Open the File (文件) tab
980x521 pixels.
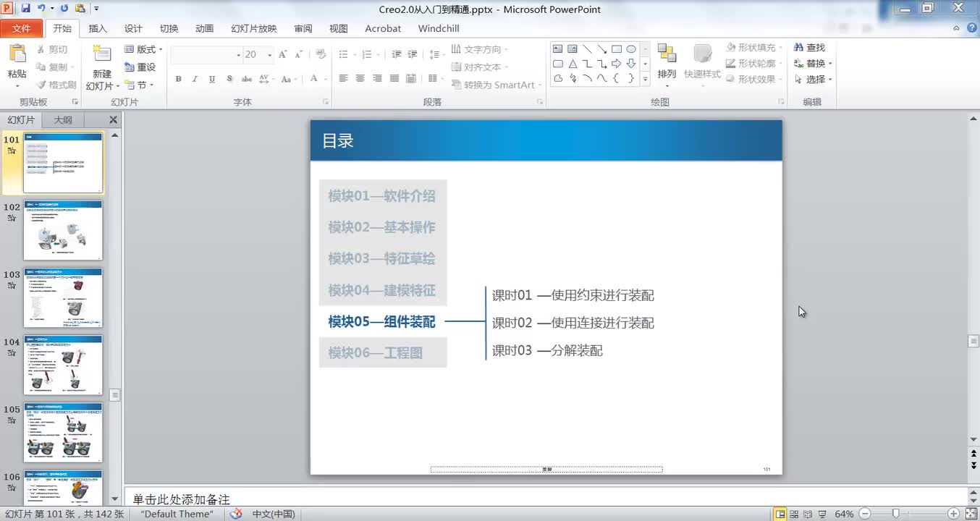[x=22, y=28]
